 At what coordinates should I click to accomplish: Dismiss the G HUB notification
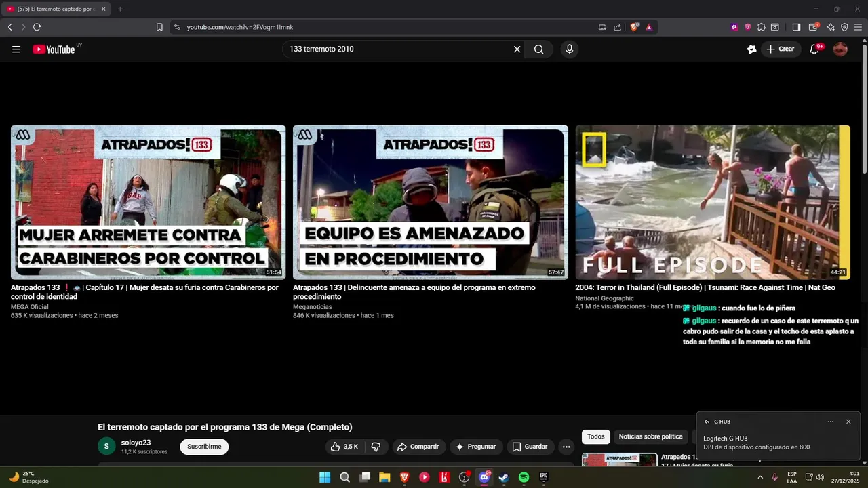click(x=848, y=422)
